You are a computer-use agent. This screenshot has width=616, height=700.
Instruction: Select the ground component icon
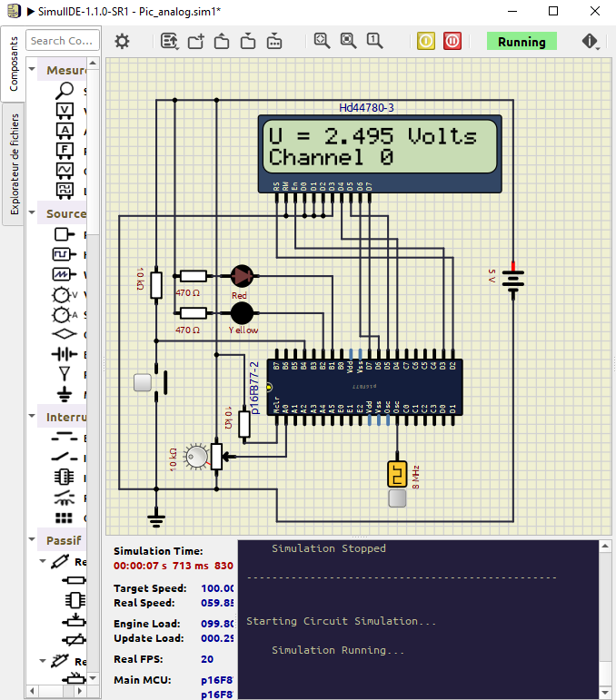[65, 394]
